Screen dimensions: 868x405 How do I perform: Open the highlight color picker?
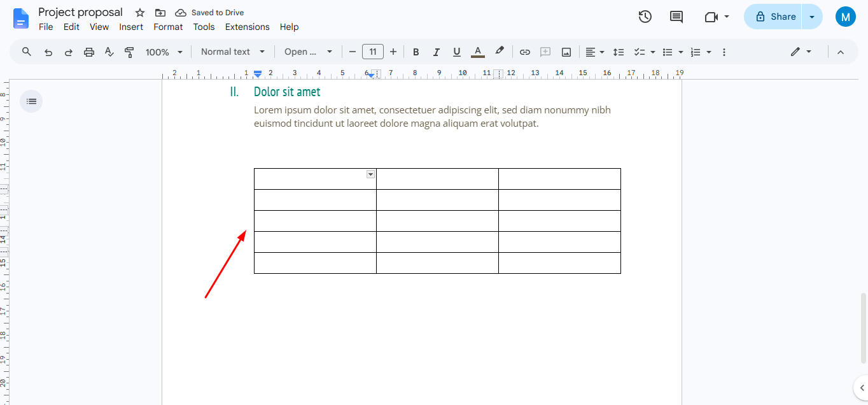pos(500,52)
